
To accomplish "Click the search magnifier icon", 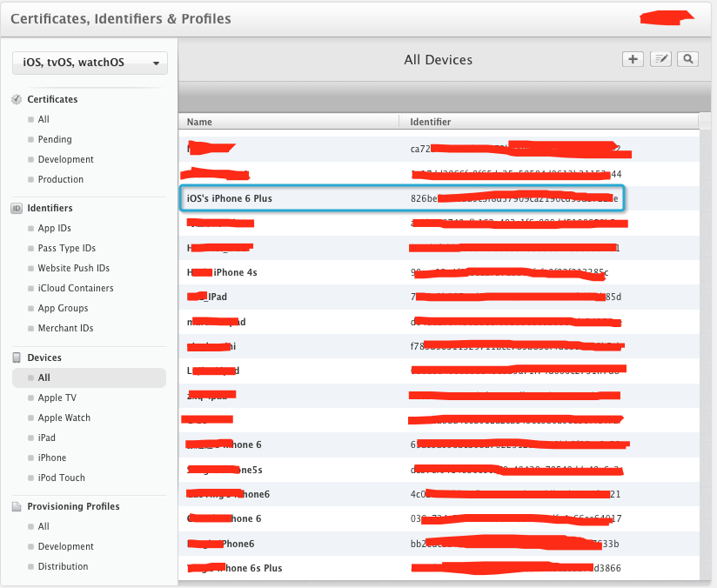I will point(687,59).
